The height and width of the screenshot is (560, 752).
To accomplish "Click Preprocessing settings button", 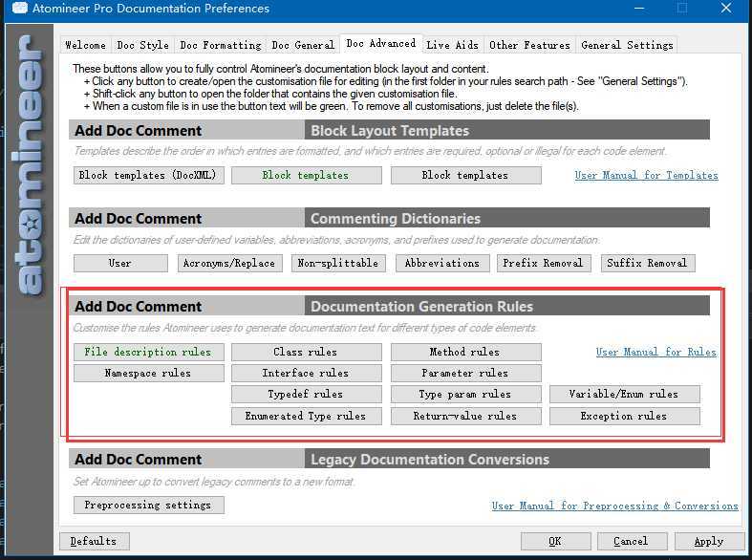I will point(149,505).
